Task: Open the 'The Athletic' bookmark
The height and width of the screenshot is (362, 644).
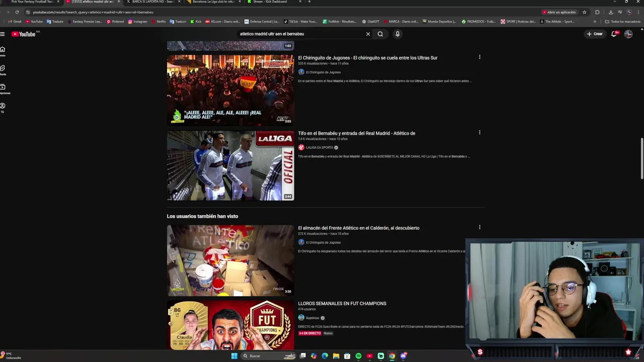Action: point(557,22)
